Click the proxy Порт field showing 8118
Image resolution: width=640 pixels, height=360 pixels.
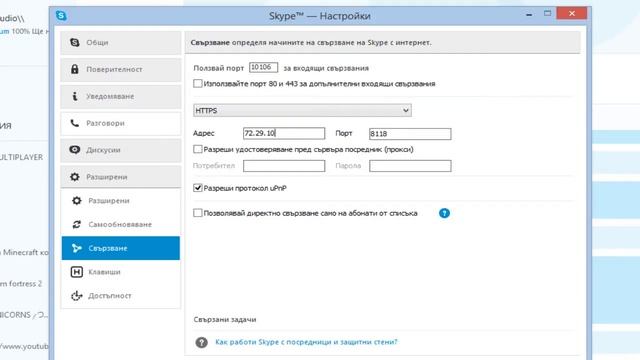pos(410,133)
